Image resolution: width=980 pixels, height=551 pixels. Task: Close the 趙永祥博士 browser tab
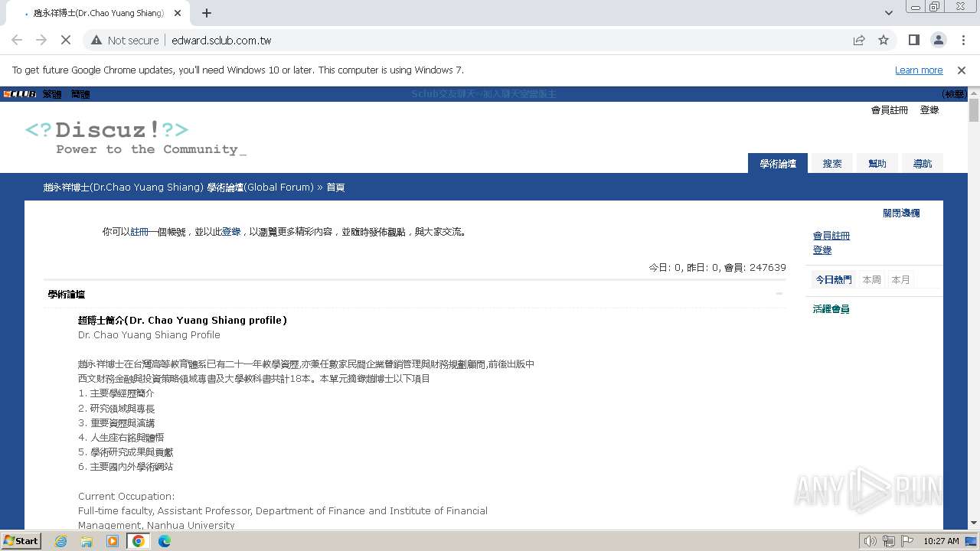(178, 13)
